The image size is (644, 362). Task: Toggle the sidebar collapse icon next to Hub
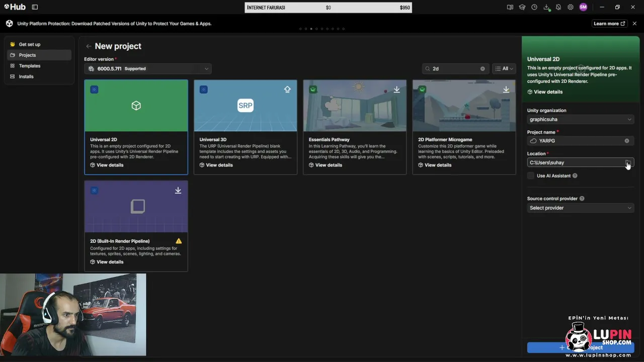(35, 7)
